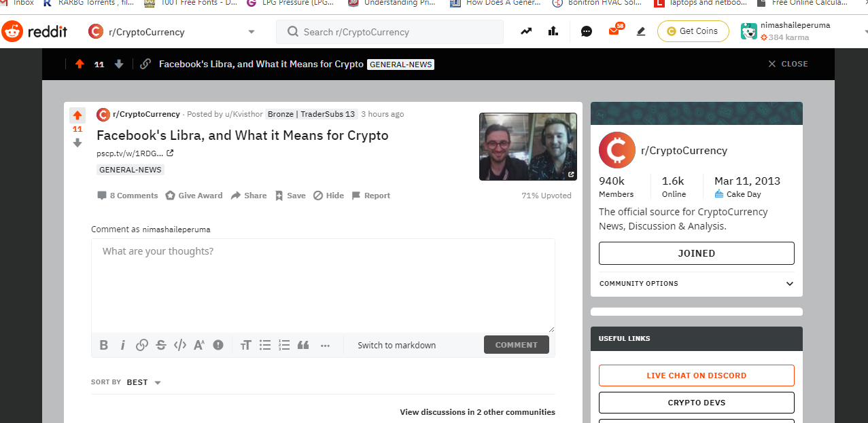
Task: Open more formatting options ellipsis
Action: click(325, 345)
